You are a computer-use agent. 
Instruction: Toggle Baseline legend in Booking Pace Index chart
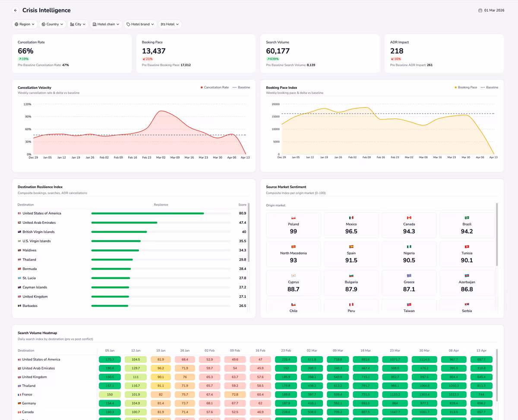pos(490,88)
